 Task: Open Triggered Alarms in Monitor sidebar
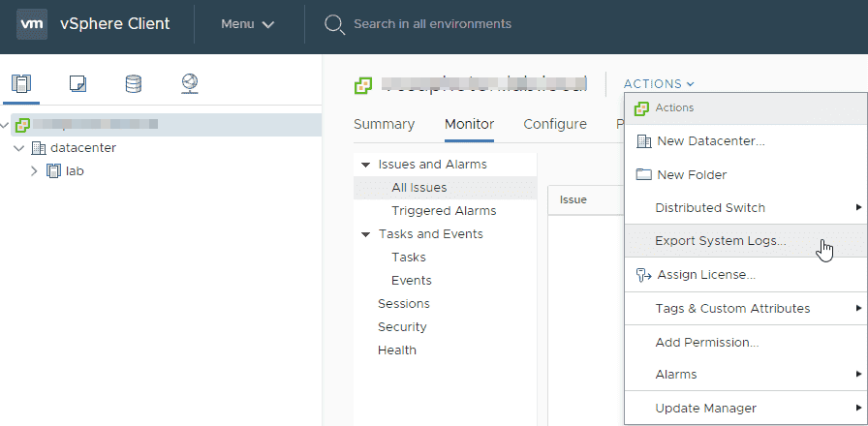pos(444,211)
